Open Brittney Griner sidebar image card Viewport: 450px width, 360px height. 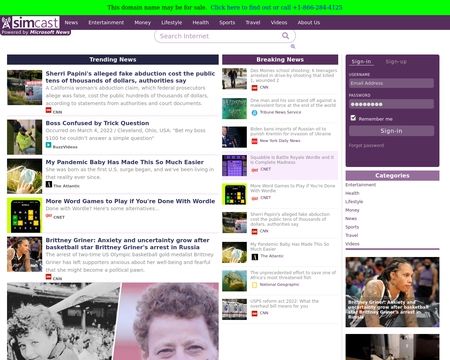point(392,292)
